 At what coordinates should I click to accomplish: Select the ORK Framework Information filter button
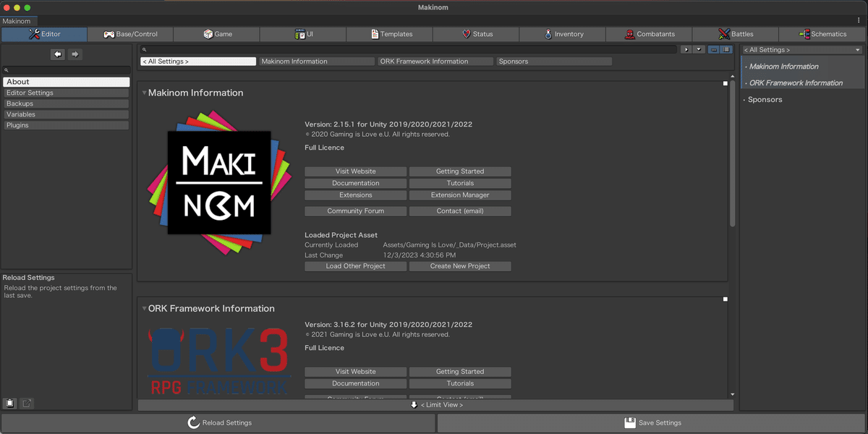(x=435, y=61)
